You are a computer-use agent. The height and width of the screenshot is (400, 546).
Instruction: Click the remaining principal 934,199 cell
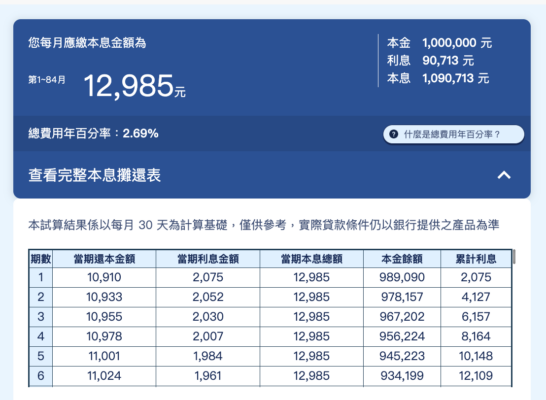pyautogui.click(x=402, y=376)
